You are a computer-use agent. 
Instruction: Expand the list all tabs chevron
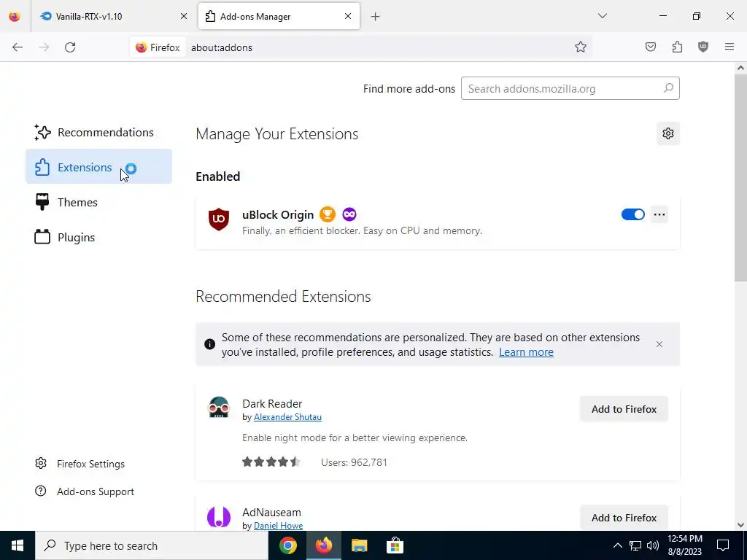tap(603, 16)
